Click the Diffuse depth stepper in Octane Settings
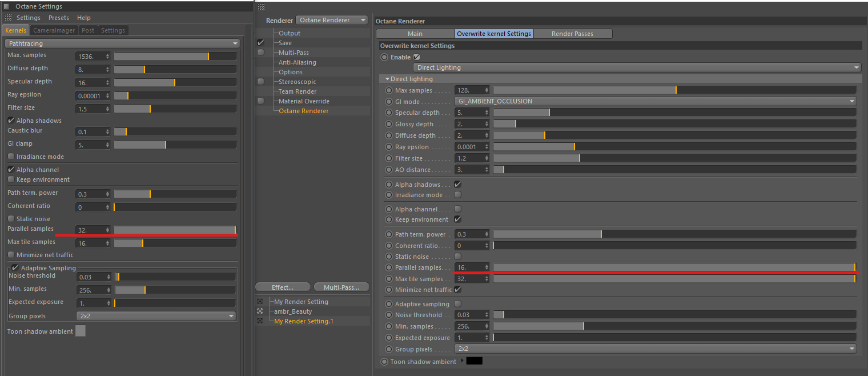 (107, 69)
